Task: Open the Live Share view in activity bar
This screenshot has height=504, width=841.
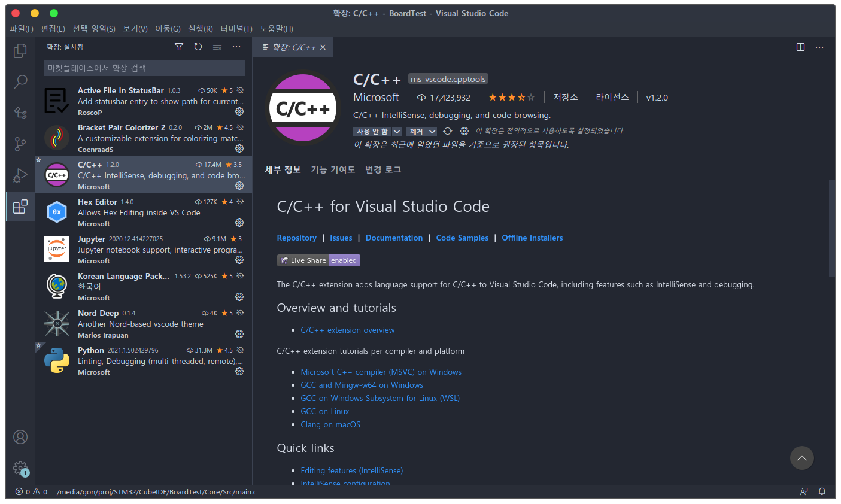Action: click(20, 113)
